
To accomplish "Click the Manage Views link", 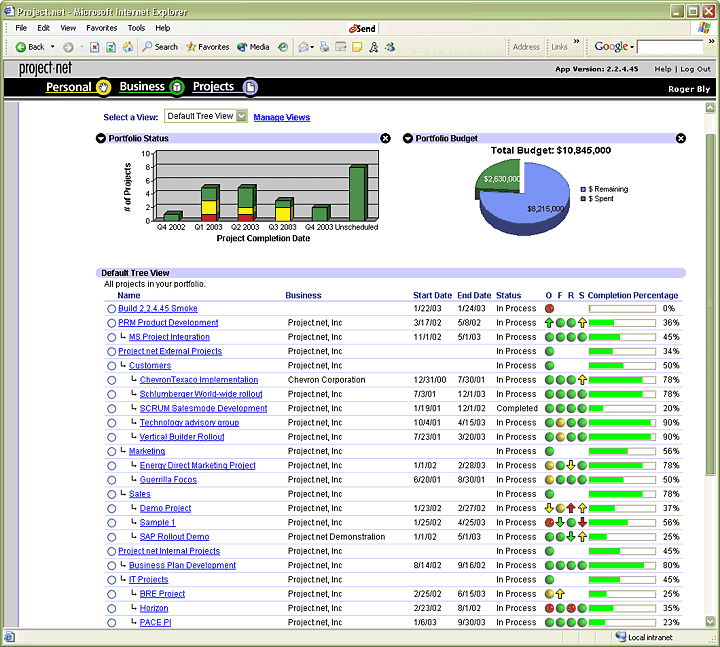I will [282, 117].
